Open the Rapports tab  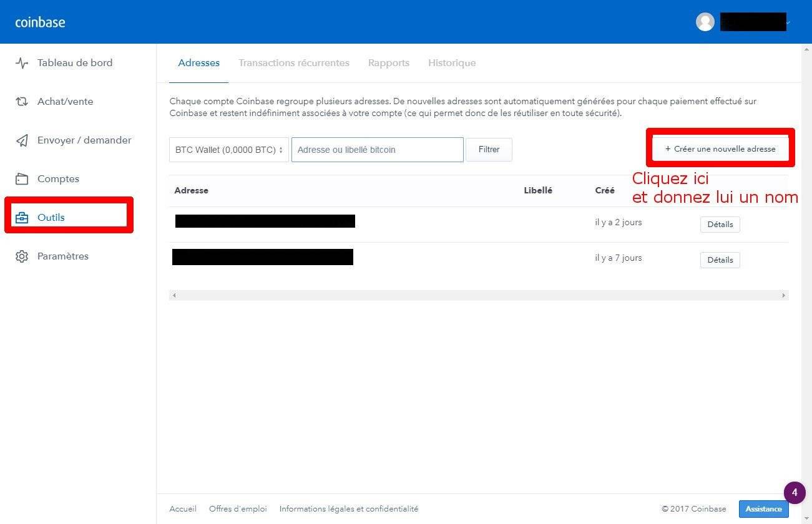click(x=389, y=63)
